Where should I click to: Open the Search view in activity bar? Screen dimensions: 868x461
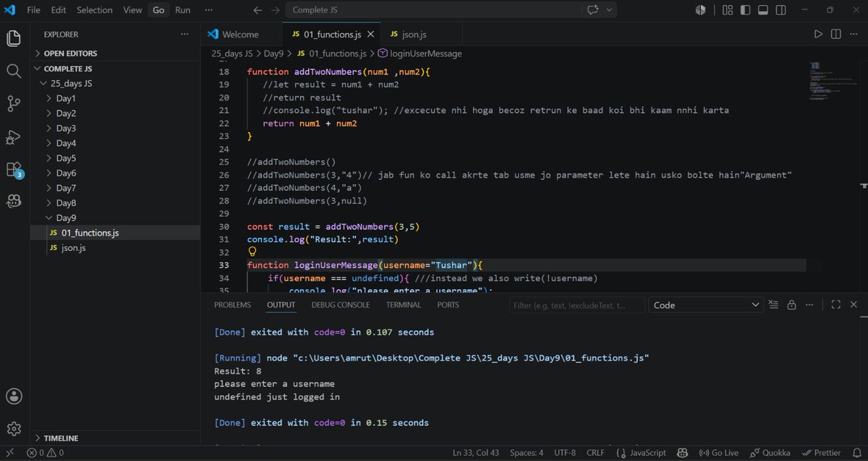click(x=14, y=71)
